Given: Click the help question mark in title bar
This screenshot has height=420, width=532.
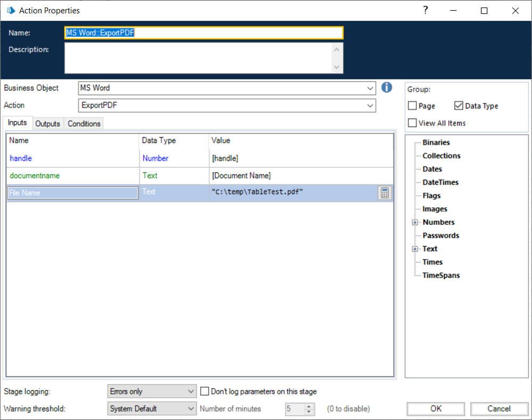Looking at the screenshot, I should pos(425,10).
